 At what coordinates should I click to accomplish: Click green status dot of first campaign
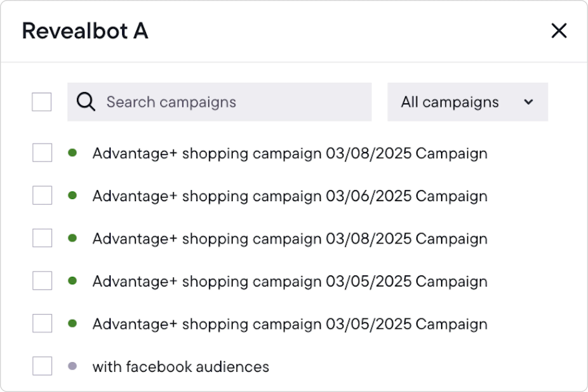pos(72,153)
